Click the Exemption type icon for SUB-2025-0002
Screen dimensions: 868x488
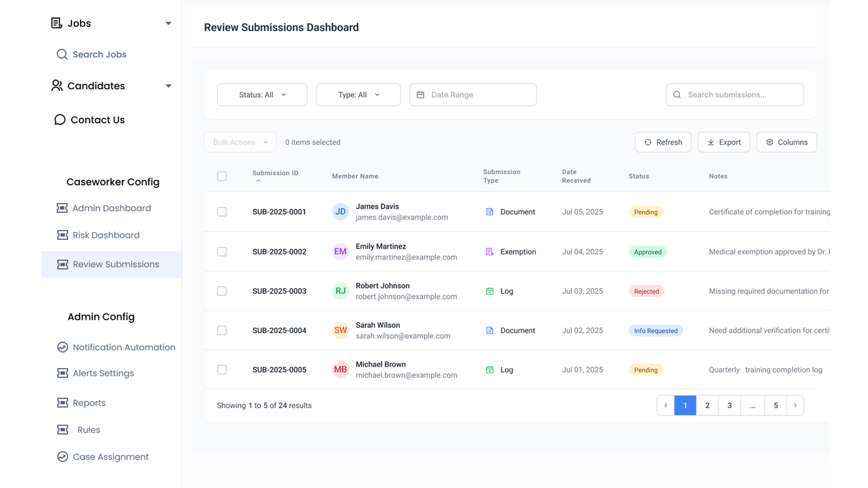pyautogui.click(x=490, y=252)
